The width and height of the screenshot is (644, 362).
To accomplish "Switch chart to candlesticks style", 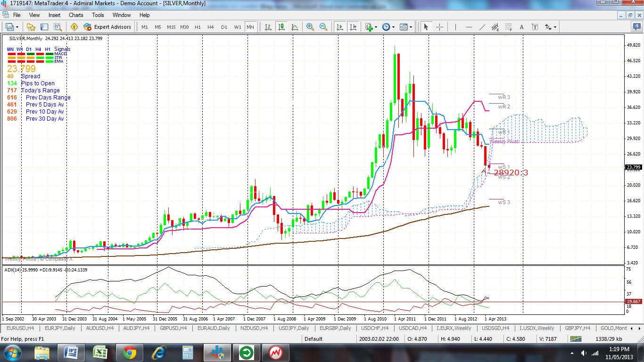I will pyautogui.click(x=281, y=27).
